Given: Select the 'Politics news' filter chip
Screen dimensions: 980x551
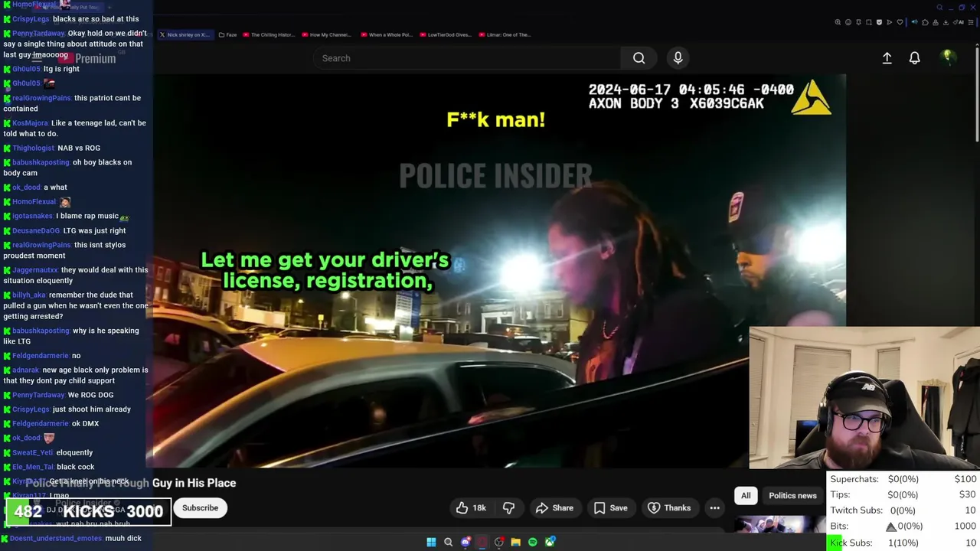Looking at the screenshot, I should (792, 495).
